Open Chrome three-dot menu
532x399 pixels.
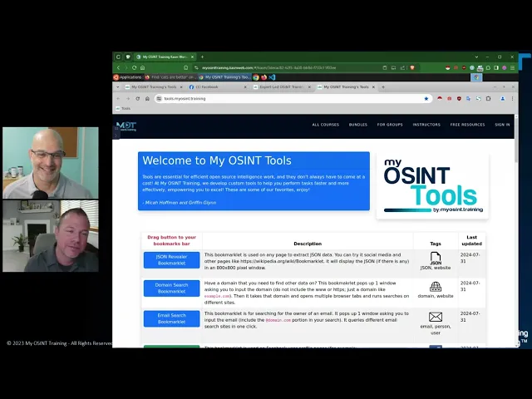512,99
